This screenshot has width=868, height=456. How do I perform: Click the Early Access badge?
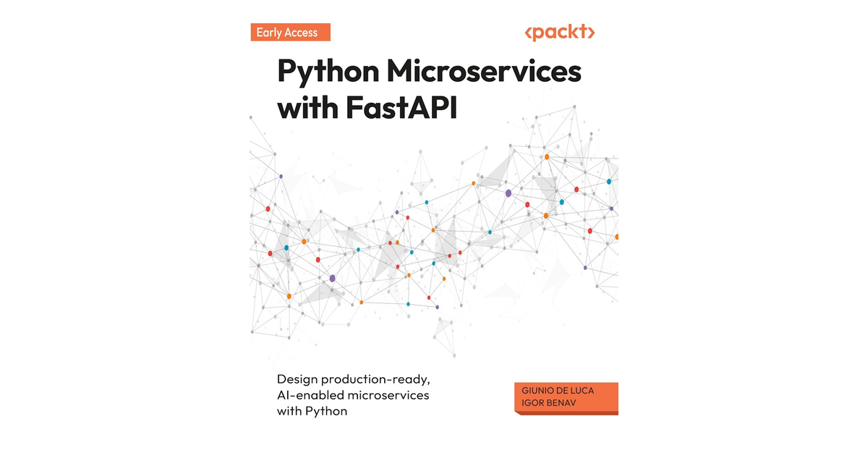[x=290, y=33]
